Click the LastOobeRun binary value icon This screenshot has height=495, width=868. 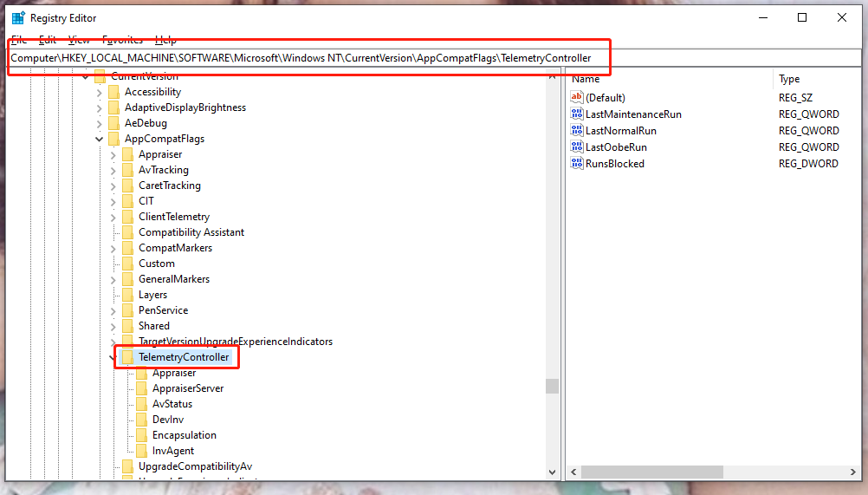point(576,147)
